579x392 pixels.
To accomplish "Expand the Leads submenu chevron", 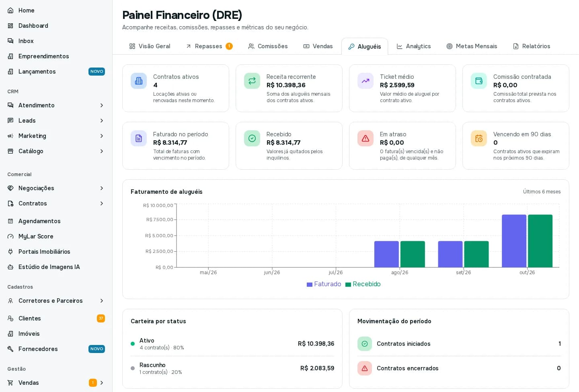I will (102, 121).
